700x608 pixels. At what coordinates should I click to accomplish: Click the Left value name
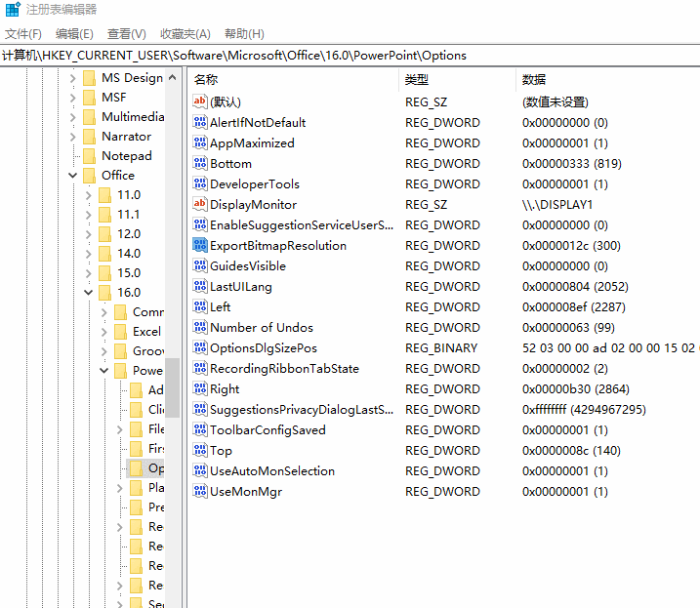(x=220, y=306)
